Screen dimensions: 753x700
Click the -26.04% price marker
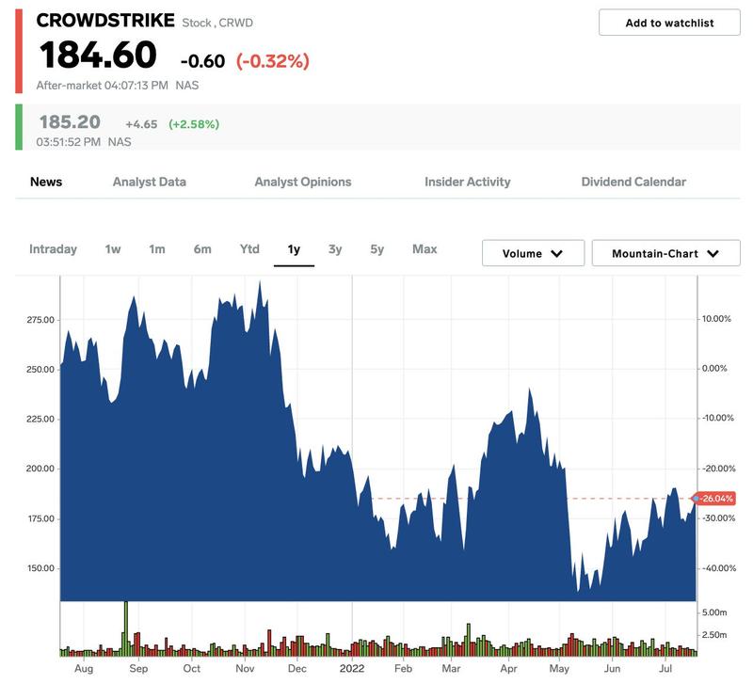[x=715, y=499]
